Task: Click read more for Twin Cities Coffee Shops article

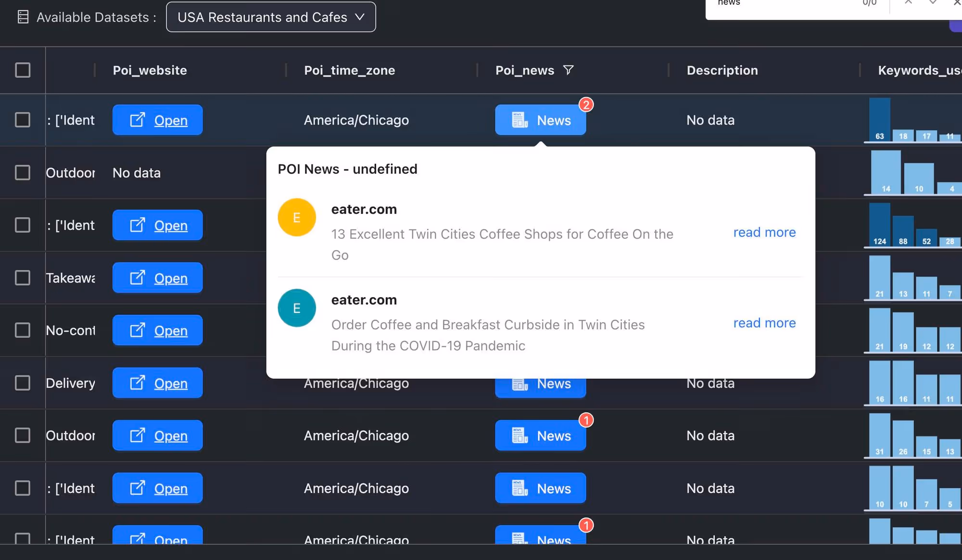Action: point(764,233)
